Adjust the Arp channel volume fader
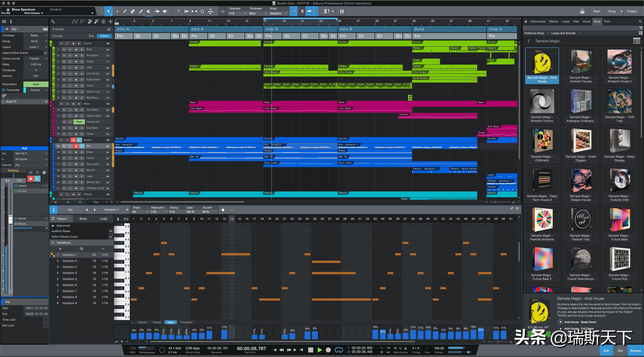The image size is (644, 357). pos(10,220)
